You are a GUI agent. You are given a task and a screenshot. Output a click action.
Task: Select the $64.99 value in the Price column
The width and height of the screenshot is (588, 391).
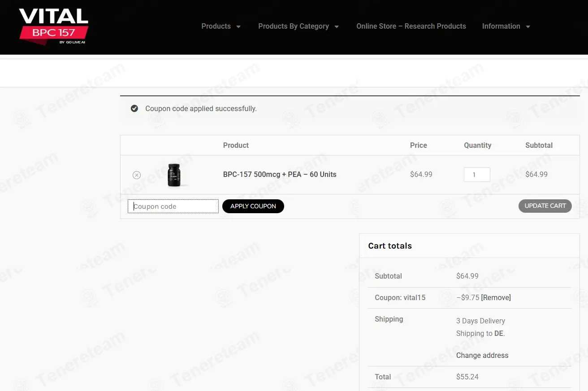[x=421, y=175]
